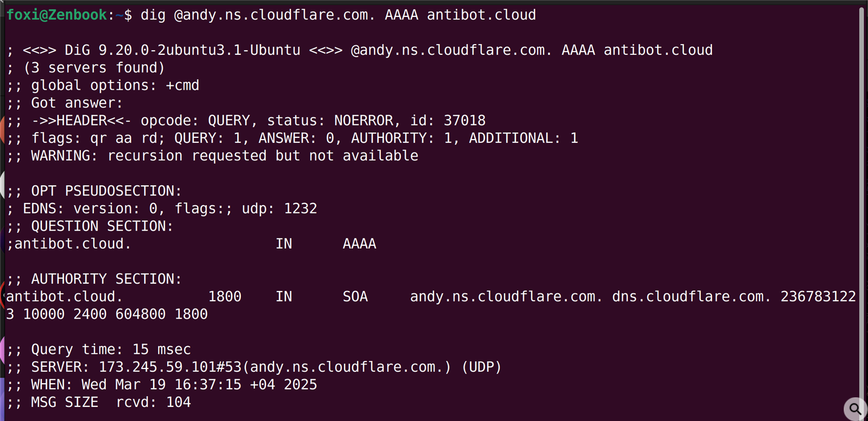Click the AUTHORITY SECTION heading

94,279
